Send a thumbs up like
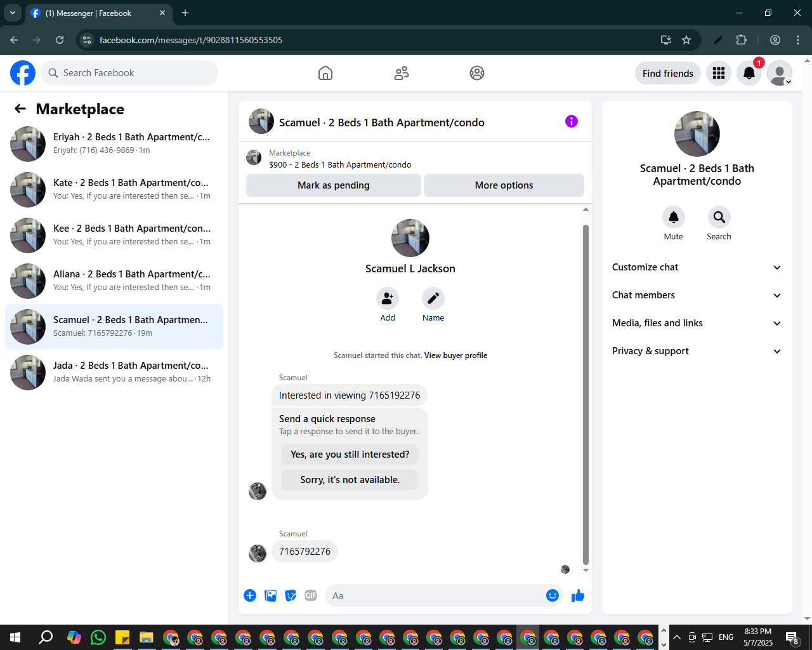 pyautogui.click(x=578, y=595)
